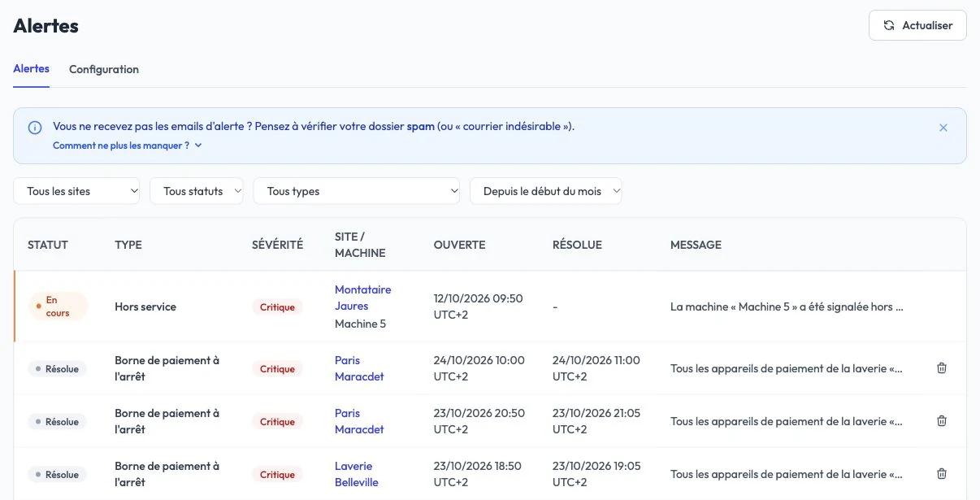
Task: Expand 'Comment ne plus les manquer ?'
Action: (127, 146)
